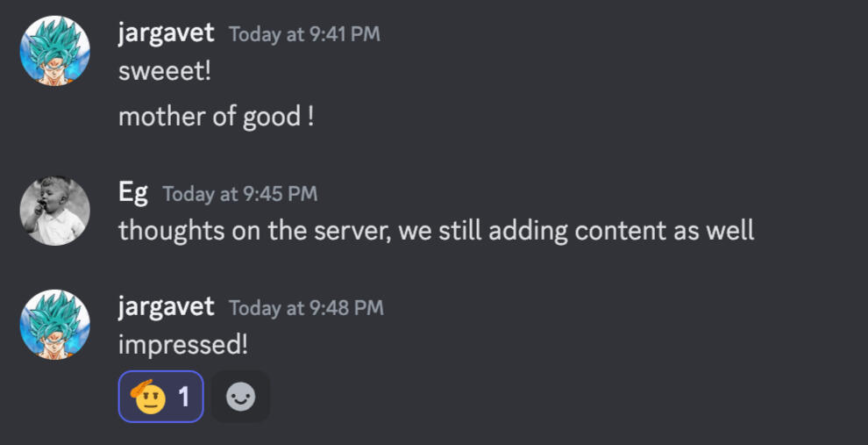This screenshot has height=445, width=868.
Task: Click the word 'good' in jargavet's message
Action: point(272,117)
